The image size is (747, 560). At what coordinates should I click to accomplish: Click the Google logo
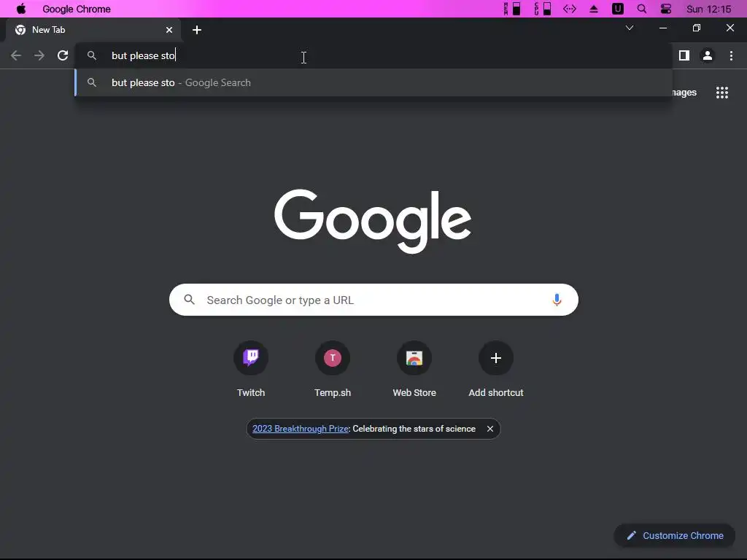pos(373,221)
